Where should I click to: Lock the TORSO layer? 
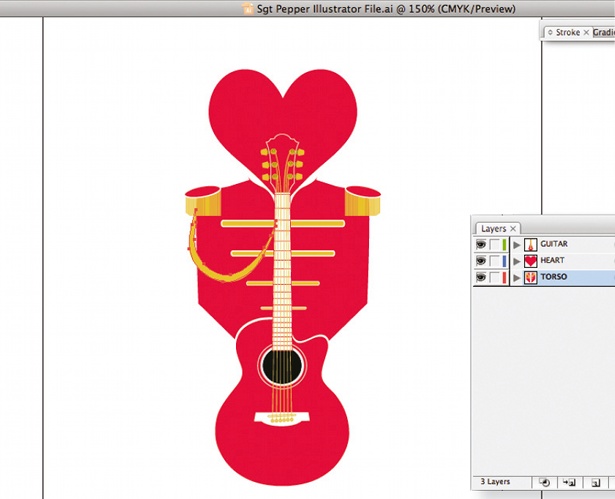(x=494, y=277)
